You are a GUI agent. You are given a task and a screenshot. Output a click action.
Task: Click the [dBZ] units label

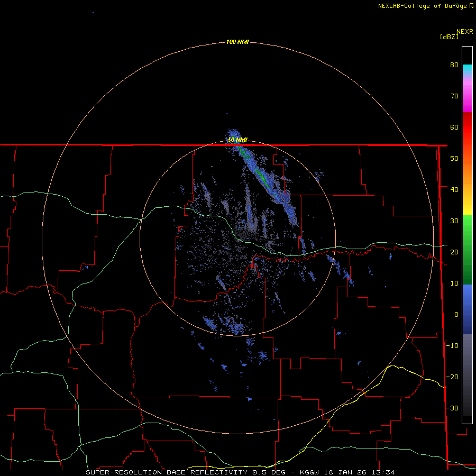click(x=449, y=37)
